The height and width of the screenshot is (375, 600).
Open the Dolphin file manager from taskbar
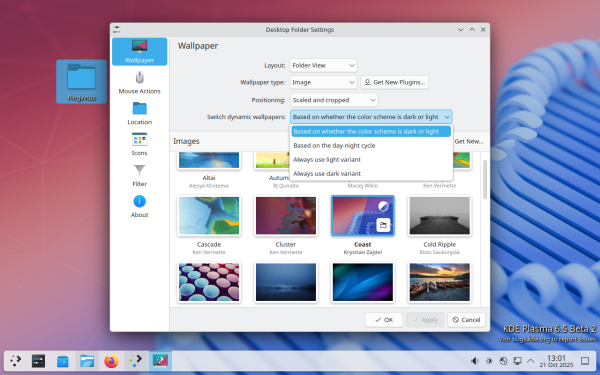click(x=87, y=361)
